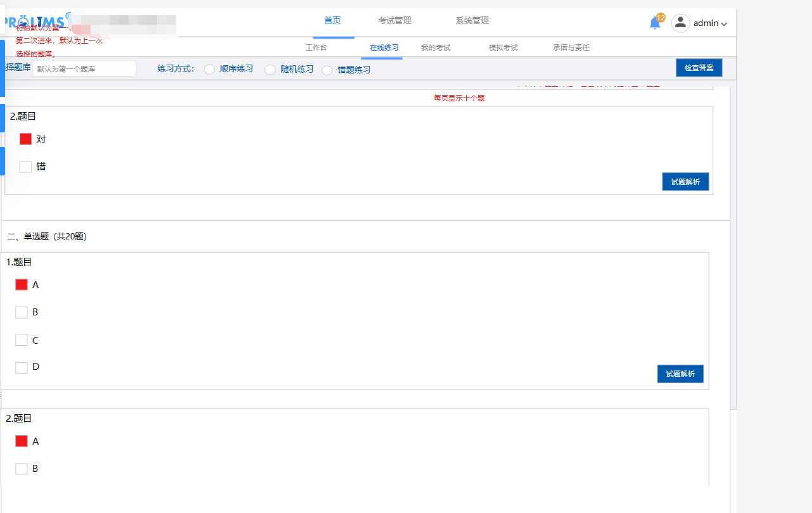Screen dimensions: 812x513
Task: Open the 考试管理 top menu
Action: (395, 20)
